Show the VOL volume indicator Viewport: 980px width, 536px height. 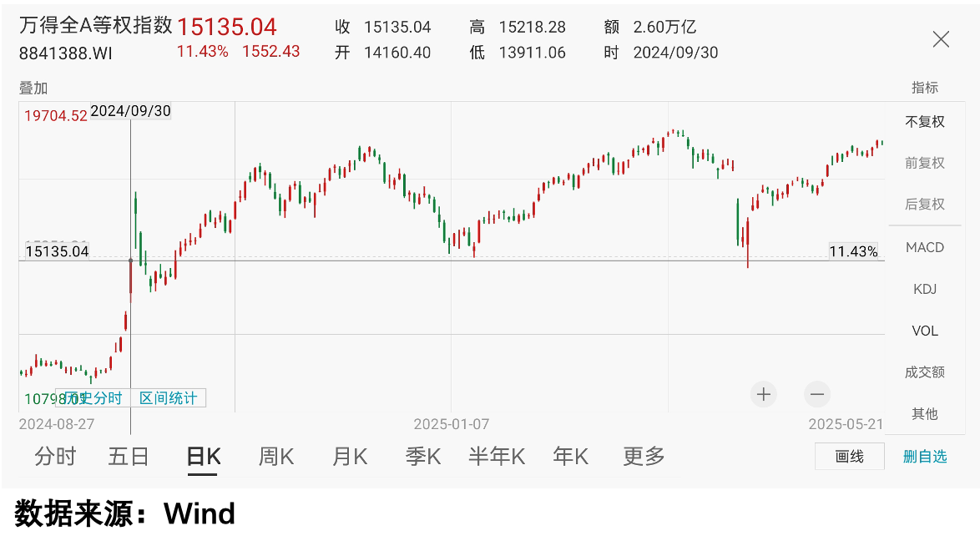tap(925, 331)
